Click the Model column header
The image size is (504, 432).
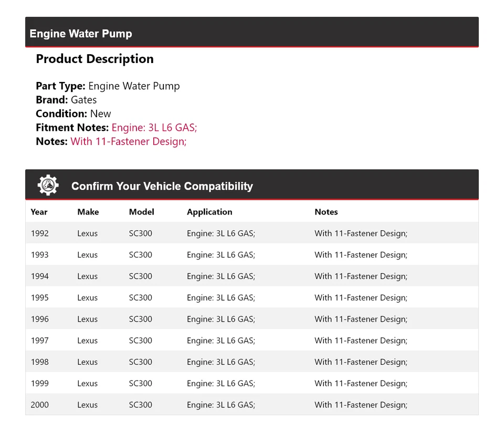pos(141,212)
